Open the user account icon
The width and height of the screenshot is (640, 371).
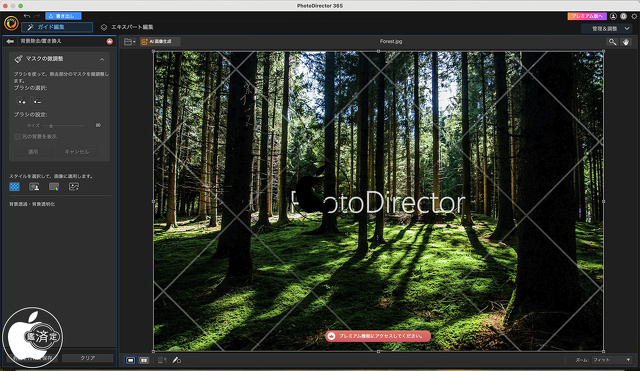point(613,16)
